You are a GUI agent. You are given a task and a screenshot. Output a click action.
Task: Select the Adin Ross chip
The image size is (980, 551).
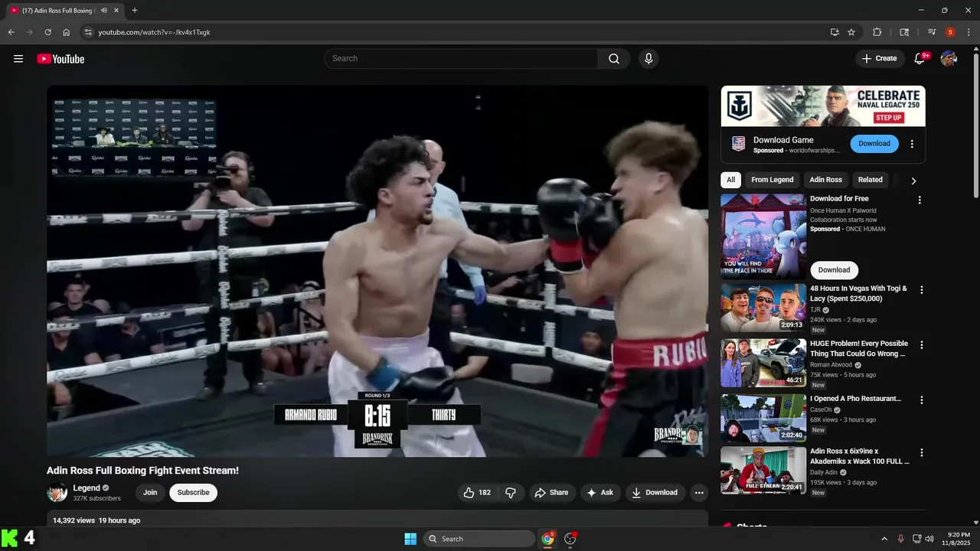coord(825,180)
